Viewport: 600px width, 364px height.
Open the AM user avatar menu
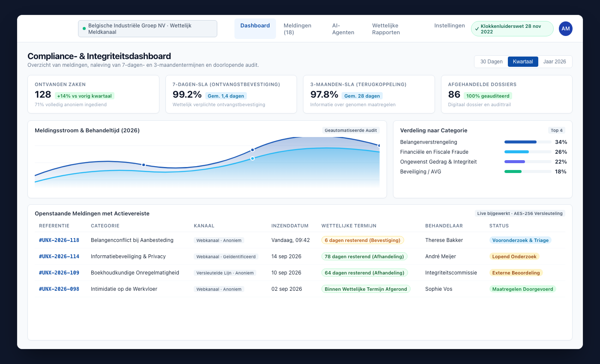(566, 29)
